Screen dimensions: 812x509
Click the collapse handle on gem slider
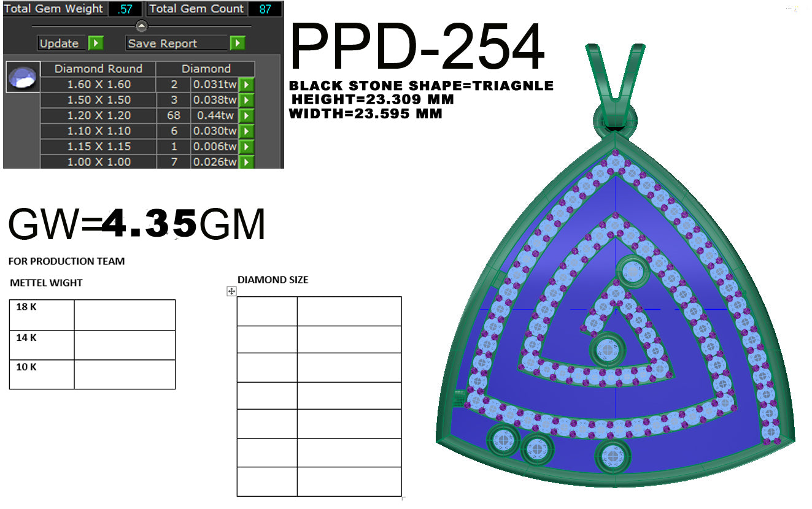142,26
